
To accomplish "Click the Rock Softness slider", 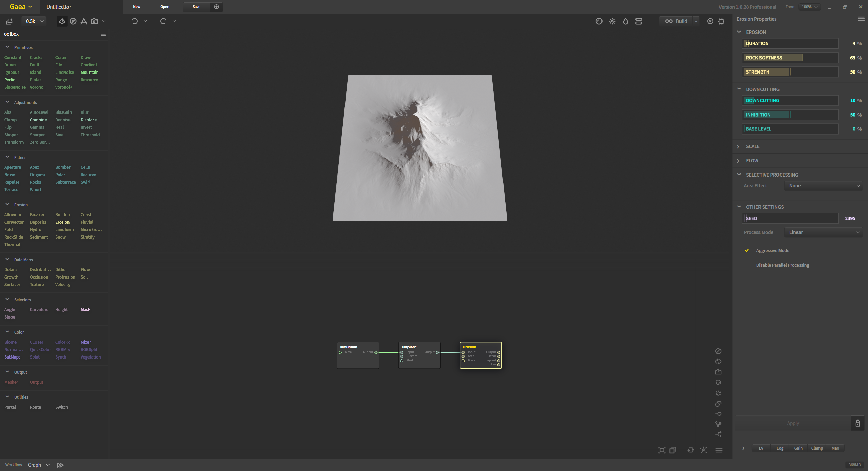I will [x=790, y=58].
